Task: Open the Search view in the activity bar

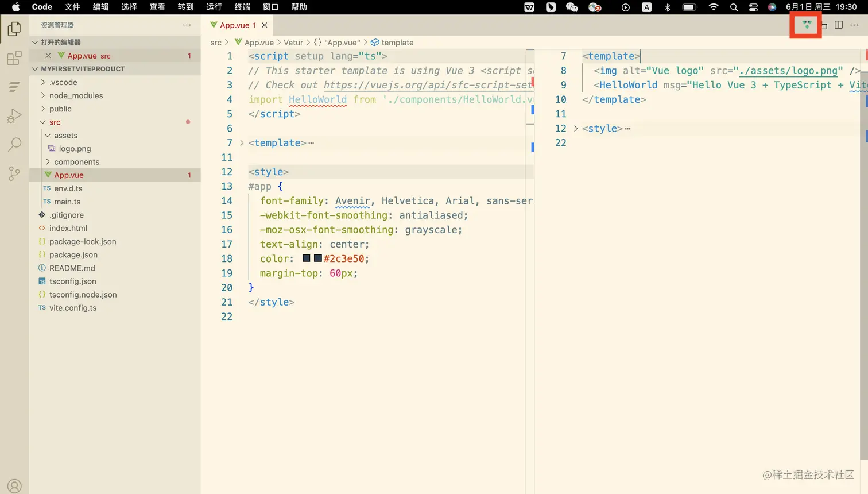Action: point(14,144)
